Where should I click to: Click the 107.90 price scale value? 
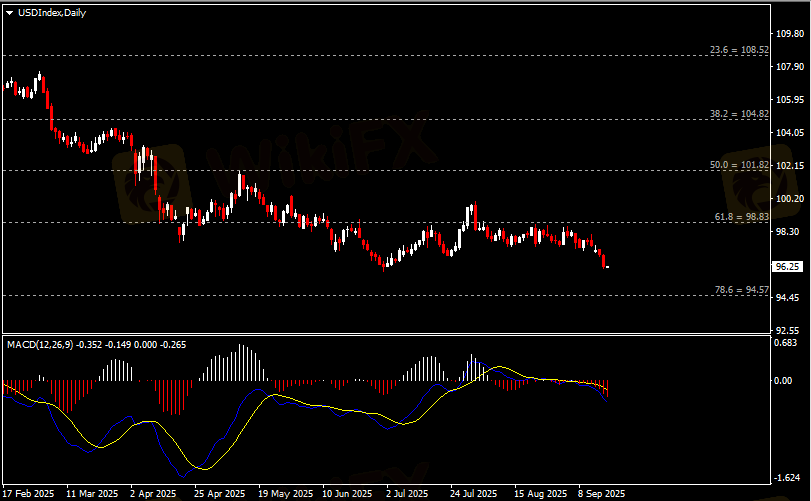pos(790,67)
